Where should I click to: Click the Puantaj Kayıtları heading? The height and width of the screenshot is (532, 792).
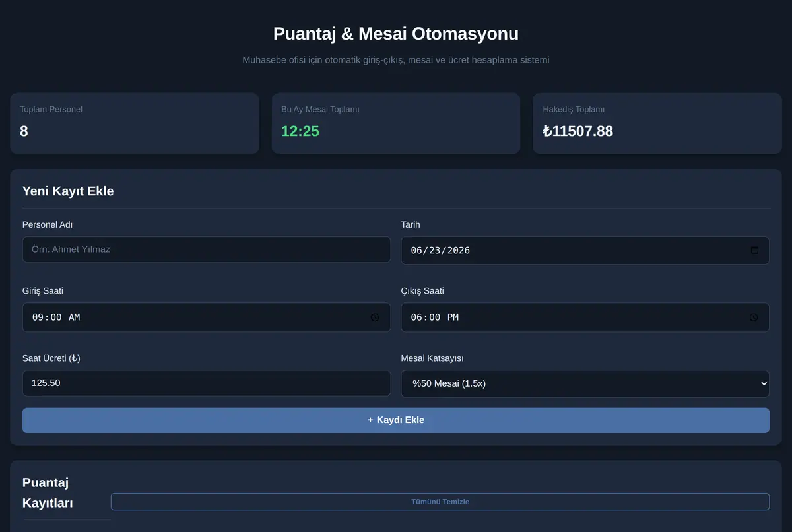tap(48, 493)
